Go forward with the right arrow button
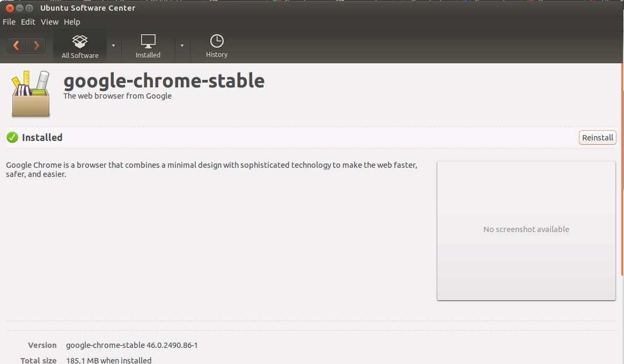 click(36, 46)
